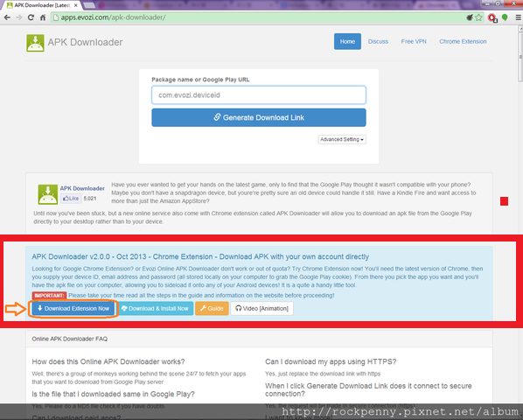Click the red extension icon in toolbar
The image size is (523, 420).
(x=492, y=17)
